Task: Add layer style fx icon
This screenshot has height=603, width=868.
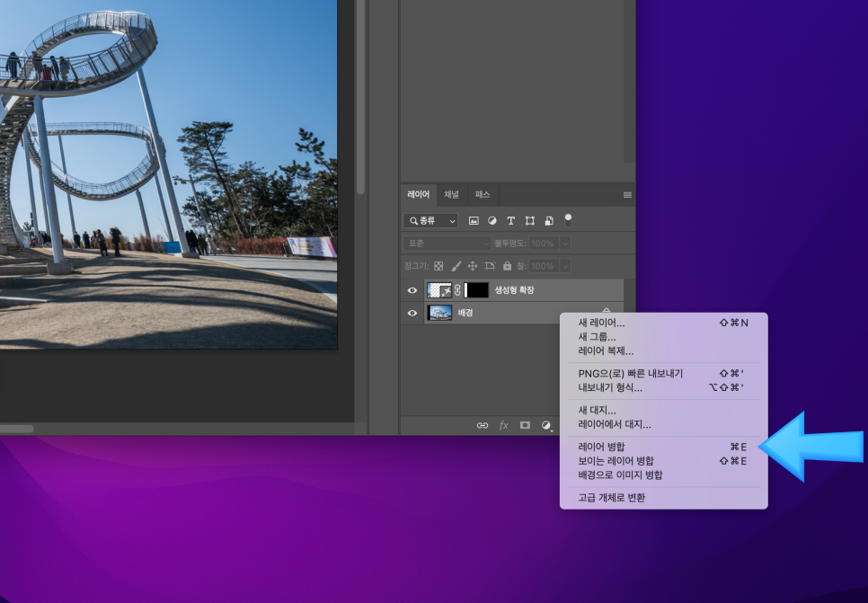Action: coord(504,425)
